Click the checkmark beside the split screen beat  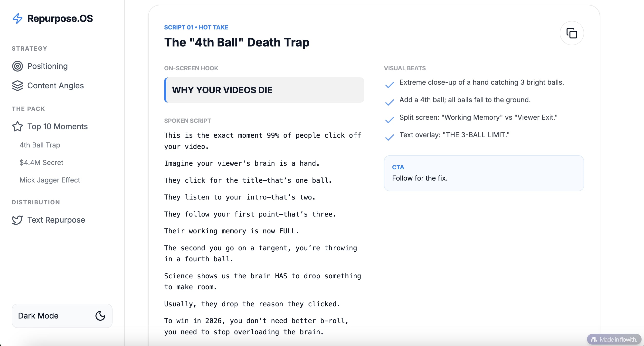click(x=389, y=120)
